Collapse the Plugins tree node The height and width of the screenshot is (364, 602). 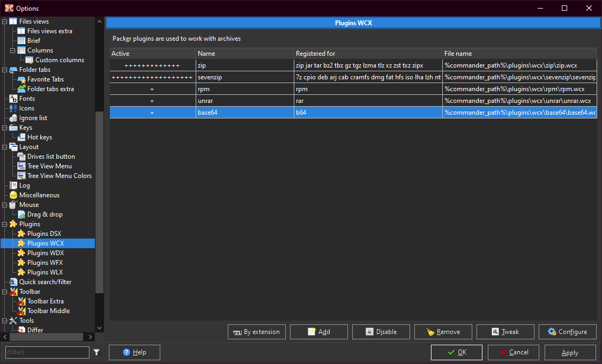point(5,224)
